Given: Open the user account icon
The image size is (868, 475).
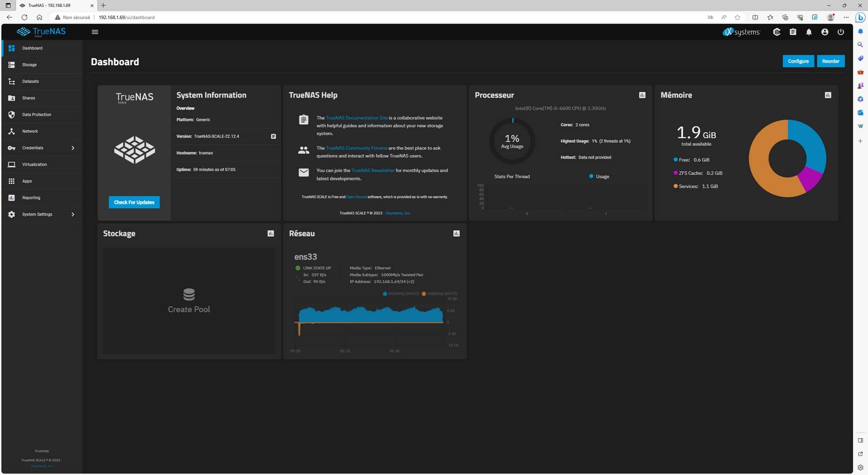Looking at the screenshot, I should tap(825, 32).
